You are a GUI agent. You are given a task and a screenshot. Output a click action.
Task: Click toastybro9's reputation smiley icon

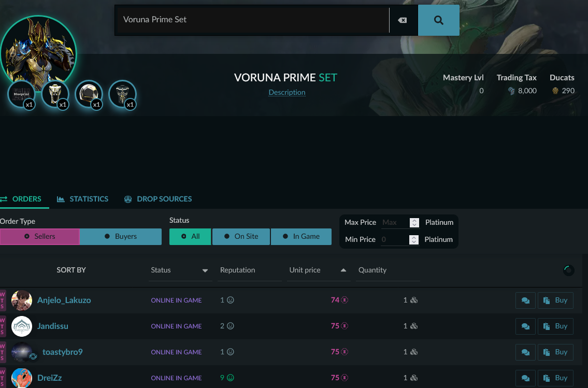[x=231, y=352]
